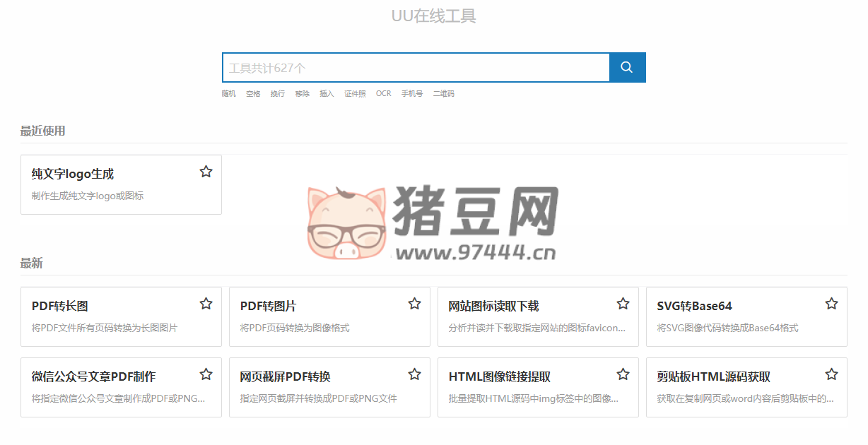Click the star icon on PDF转长图 card
This screenshot has width=868, height=445.
pyautogui.click(x=206, y=303)
